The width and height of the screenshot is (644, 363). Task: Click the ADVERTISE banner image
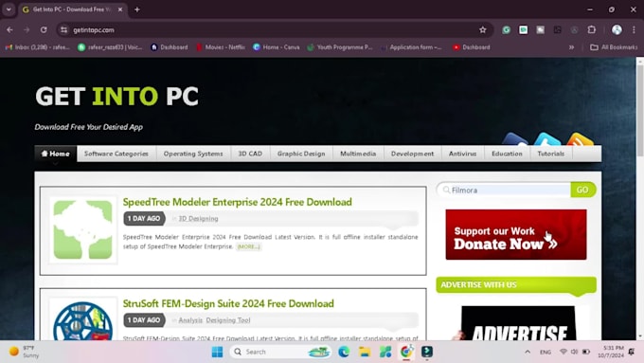(518, 323)
